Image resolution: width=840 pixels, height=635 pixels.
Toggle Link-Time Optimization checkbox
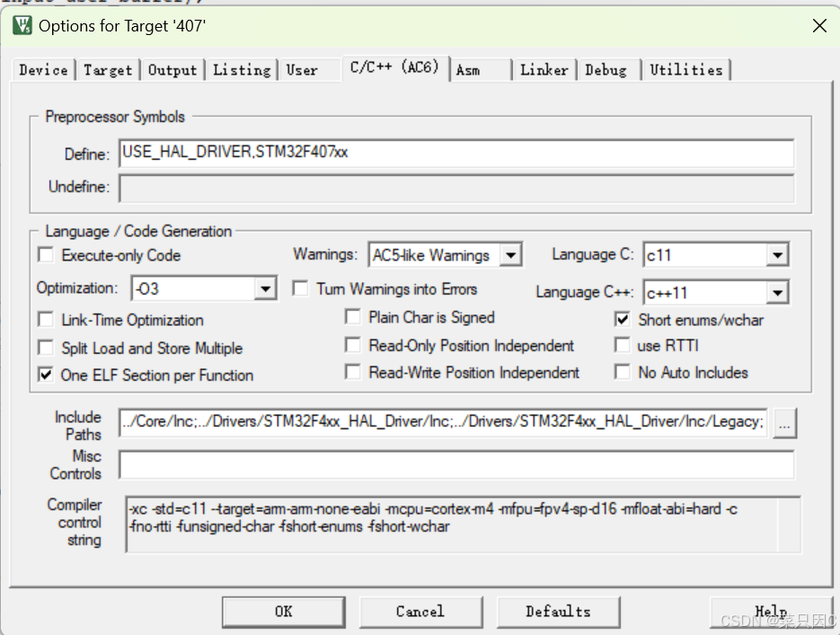coord(46,320)
